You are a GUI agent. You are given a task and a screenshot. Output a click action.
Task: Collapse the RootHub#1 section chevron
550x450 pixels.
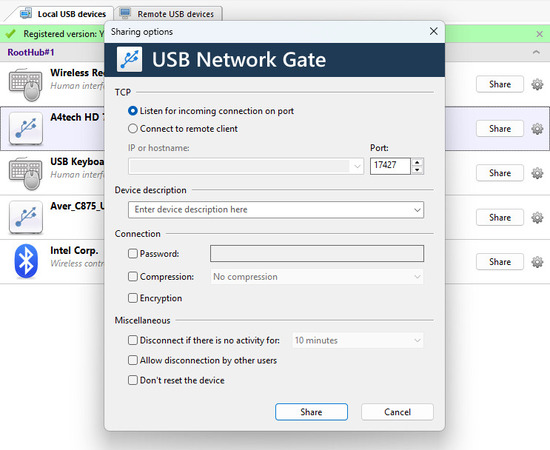[x=536, y=52]
